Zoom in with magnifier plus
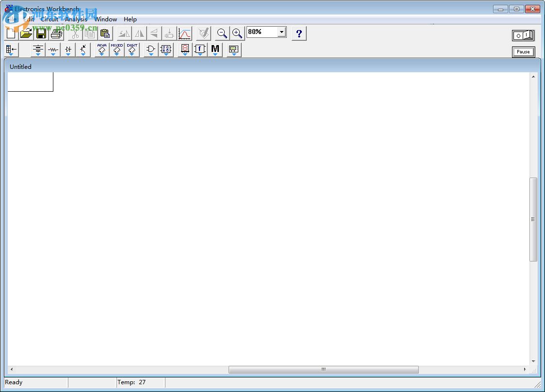 point(237,33)
